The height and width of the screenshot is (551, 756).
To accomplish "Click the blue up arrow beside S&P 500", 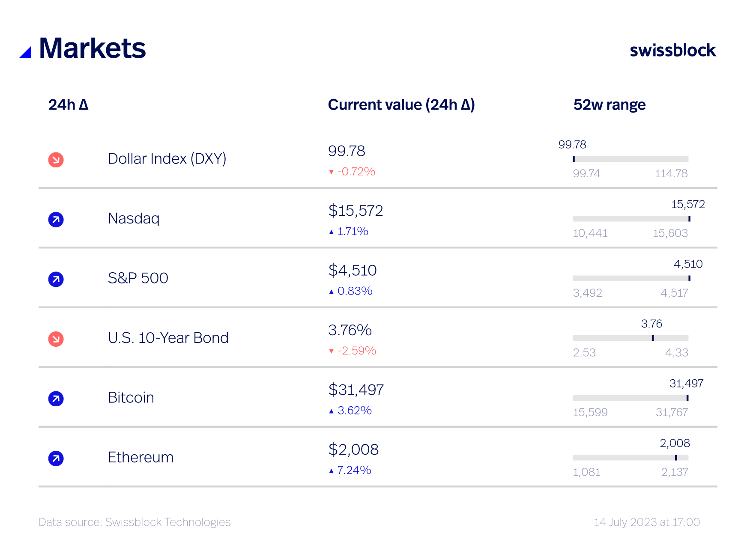I will 56,279.
